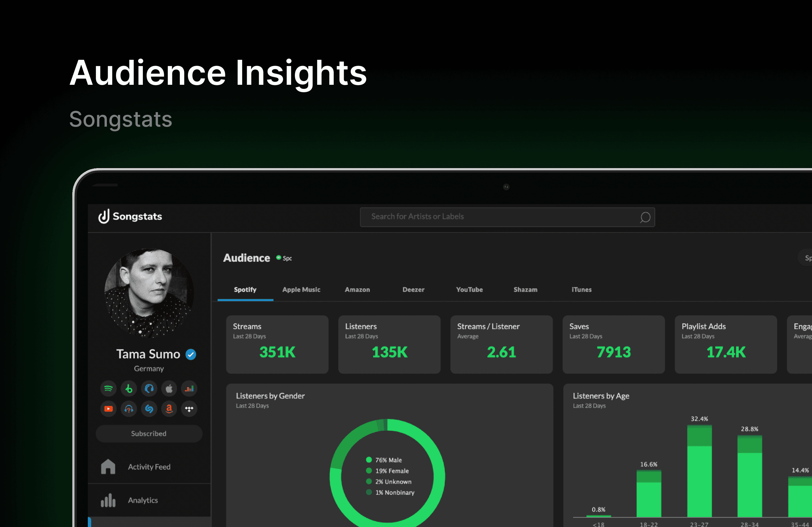Click the Songstats logo
Screen dimensions: 812x527
coord(130,217)
